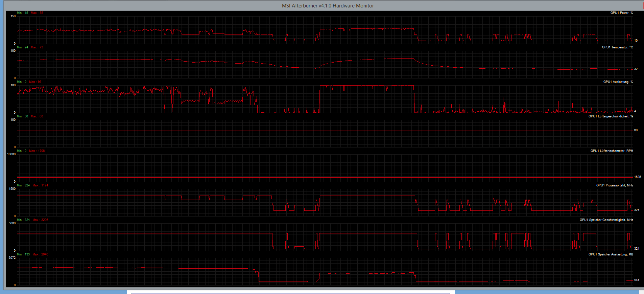Screen dimensions: 644x294
Task: Click the 'Min : 15' power reading
Action: [x=23, y=13]
